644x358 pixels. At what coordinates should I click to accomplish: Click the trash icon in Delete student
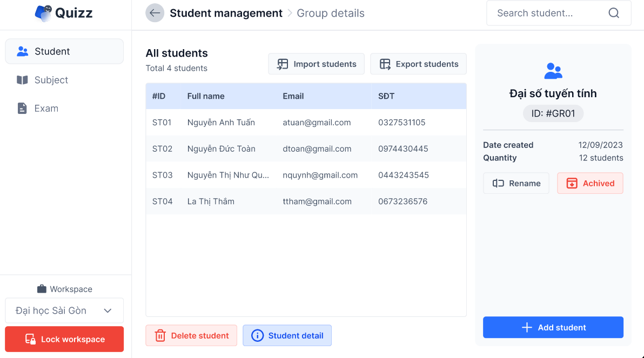click(160, 335)
